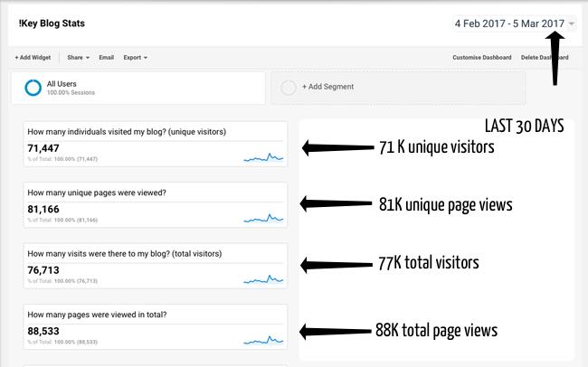Image resolution: width=588 pixels, height=367 pixels.
Task: Click the sparkline in total visitors widget
Action: pyautogui.click(x=263, y=279)
